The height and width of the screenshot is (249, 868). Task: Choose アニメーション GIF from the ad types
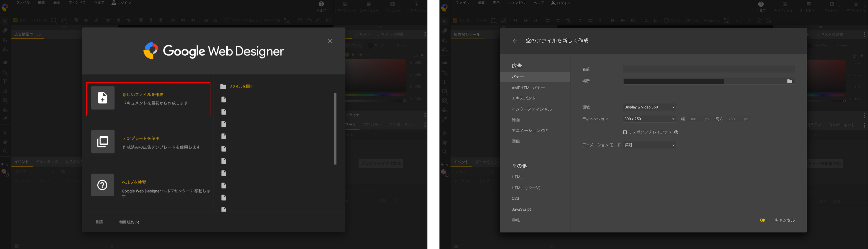pos(529,131)
